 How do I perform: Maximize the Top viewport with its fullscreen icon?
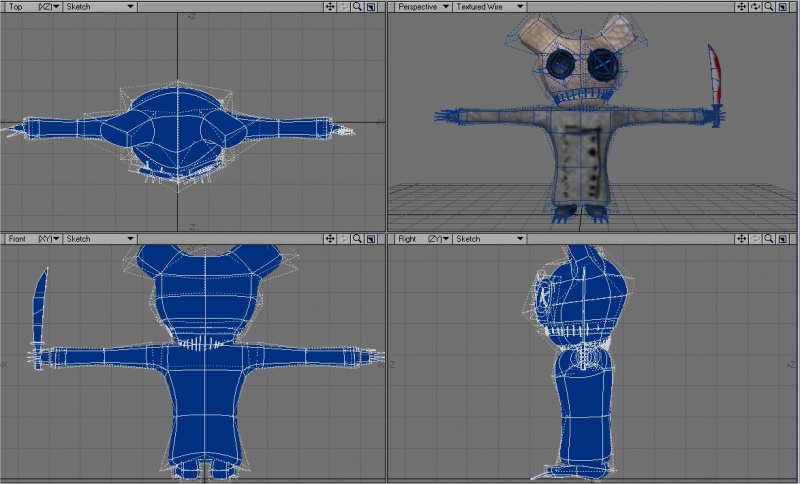pyautogui.click(x=370, y=6)
